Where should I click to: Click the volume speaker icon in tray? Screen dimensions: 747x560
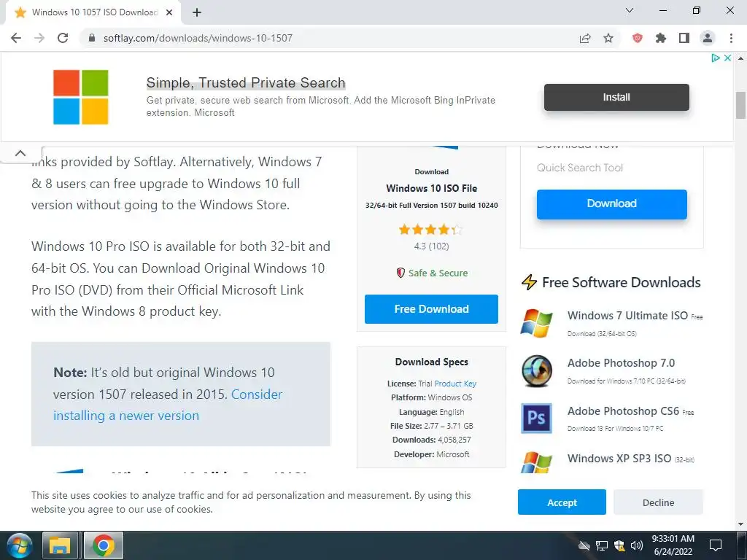point(636,545)
